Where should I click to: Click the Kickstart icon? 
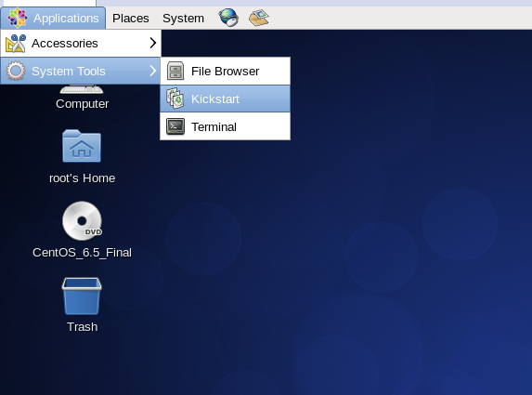175,99
